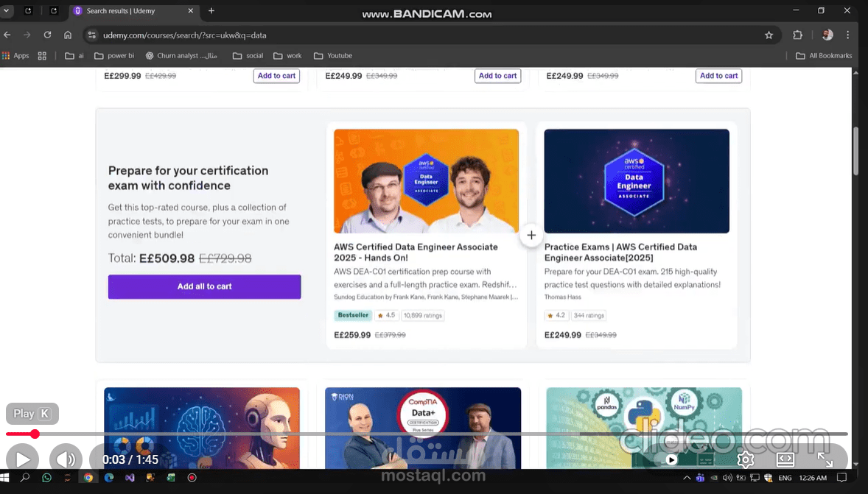Click the embed code icon in player
868x494 pixels.
[785, 459]
